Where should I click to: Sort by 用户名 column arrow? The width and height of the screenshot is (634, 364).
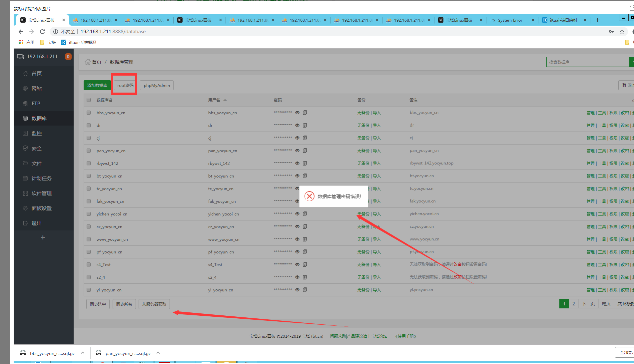pos(225,100)
